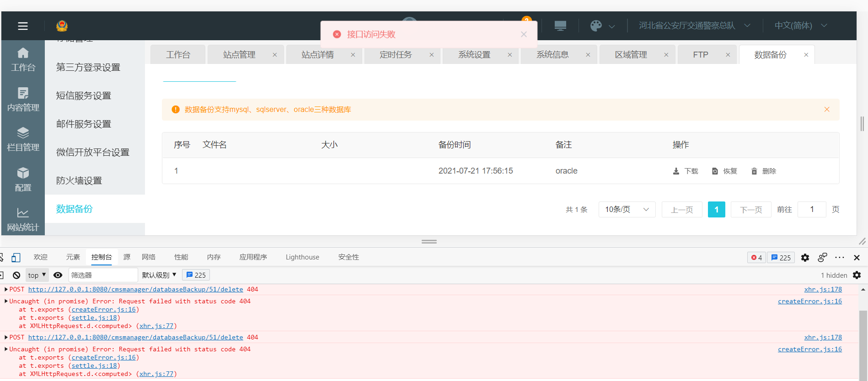
Task: Close the orange database support notice
Action: click(827, 110)
